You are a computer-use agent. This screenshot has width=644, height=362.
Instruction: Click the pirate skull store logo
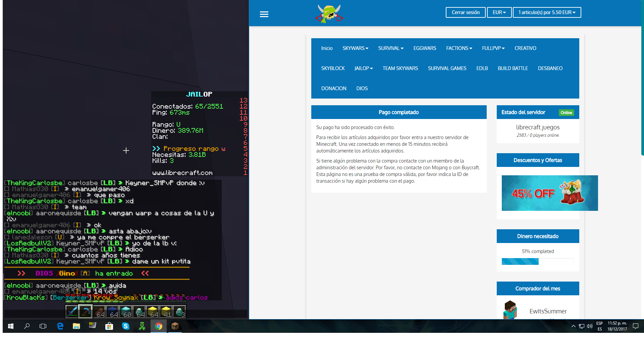click(329, 13)
